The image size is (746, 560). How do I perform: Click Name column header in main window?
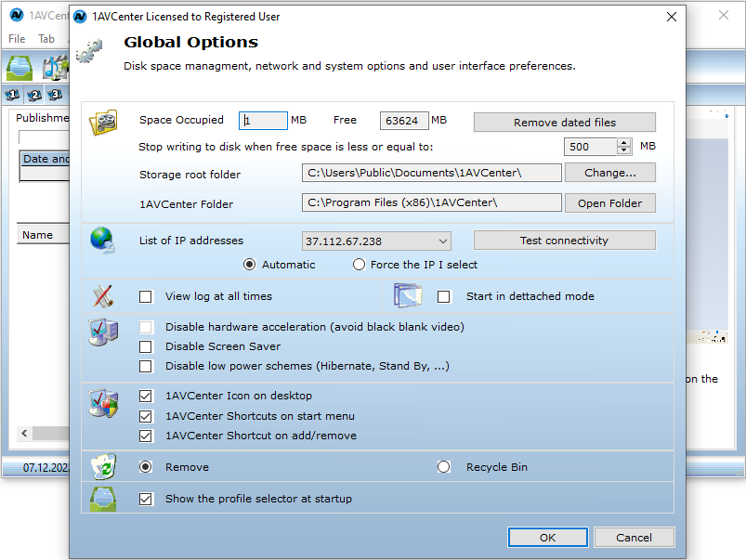(43, 235)
